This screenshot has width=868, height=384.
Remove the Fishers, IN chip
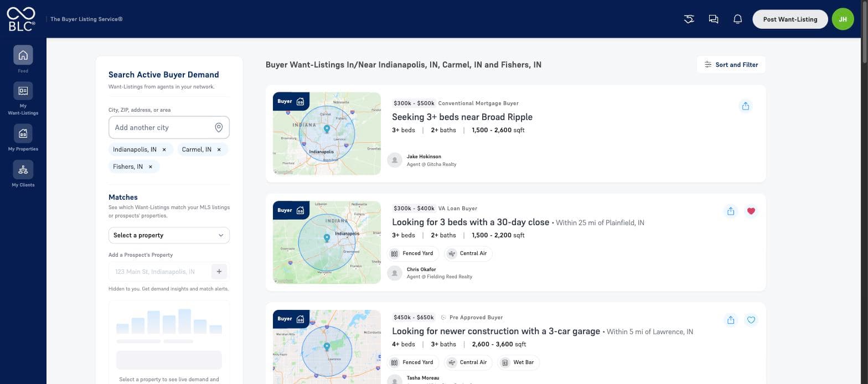150,167
